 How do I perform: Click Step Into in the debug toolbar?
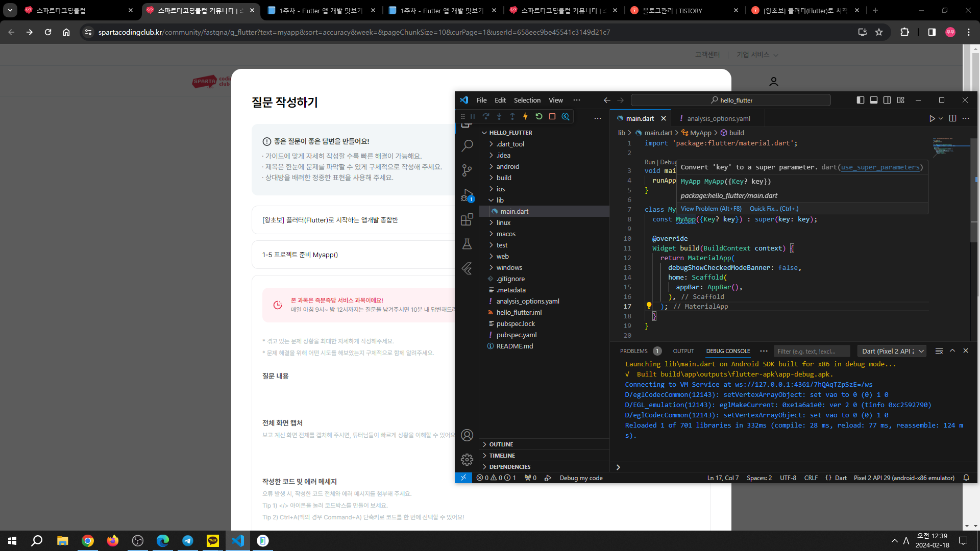pos(499,117)
